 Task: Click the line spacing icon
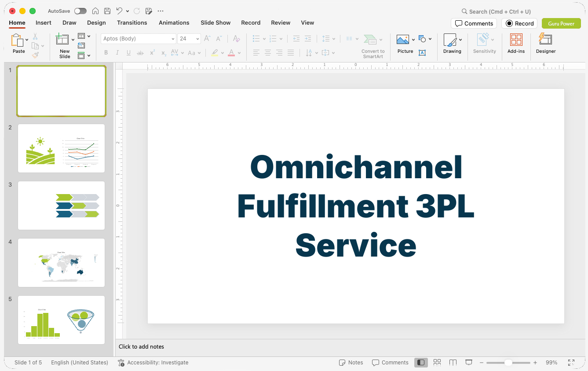pos(326,39)
